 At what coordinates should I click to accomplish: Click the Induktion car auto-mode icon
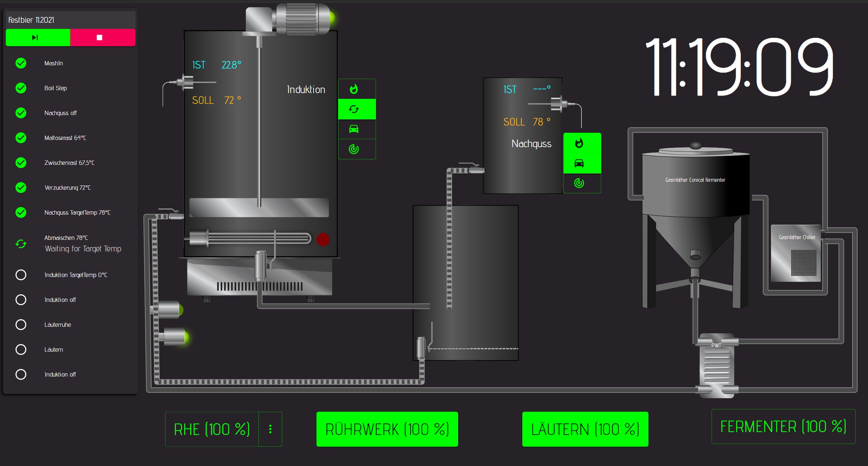[354, 129]
